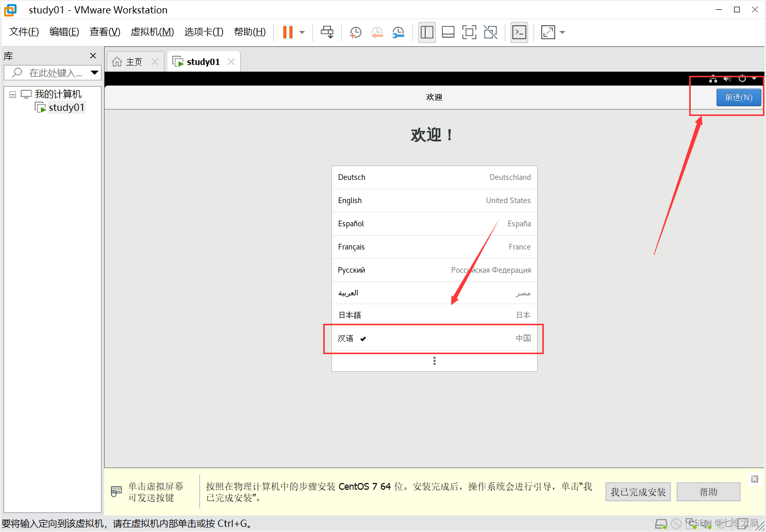This screenshot has height=532, width=766.
Task: Open the 编辑(E) menu
Action: [x=64, y=32]
